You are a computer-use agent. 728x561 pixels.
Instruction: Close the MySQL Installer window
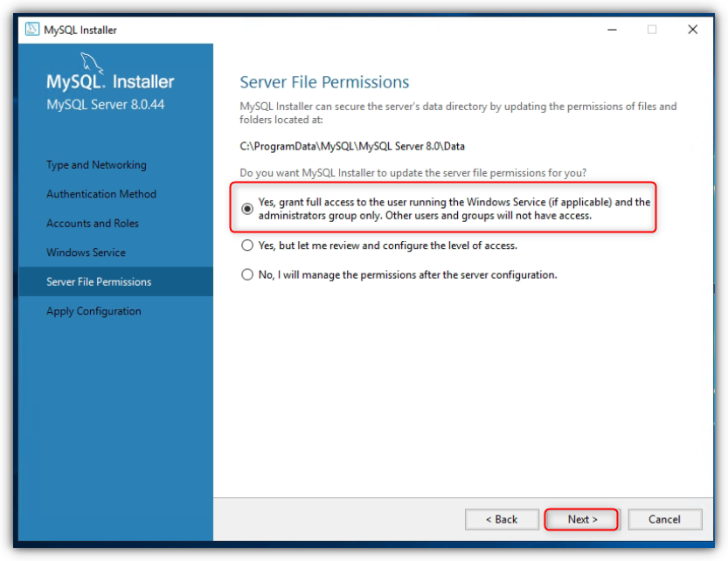click(693, 30)
